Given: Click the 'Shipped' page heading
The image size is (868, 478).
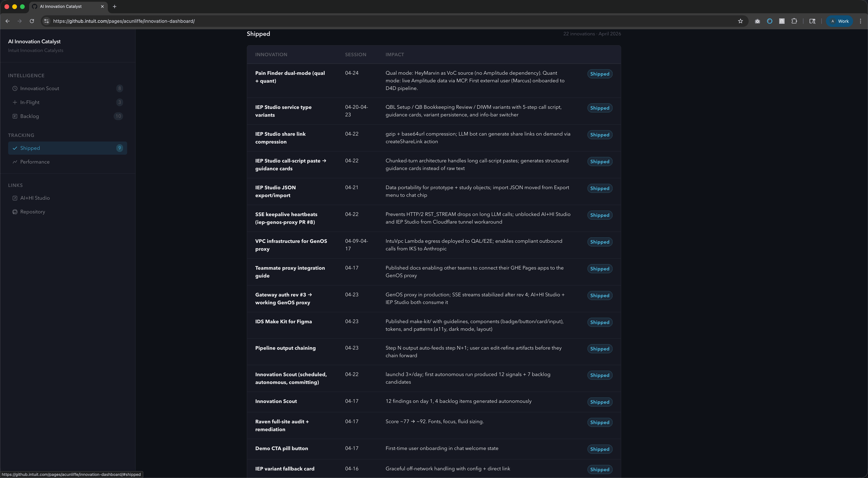Looking at the screenshot, I should point(258,34).
